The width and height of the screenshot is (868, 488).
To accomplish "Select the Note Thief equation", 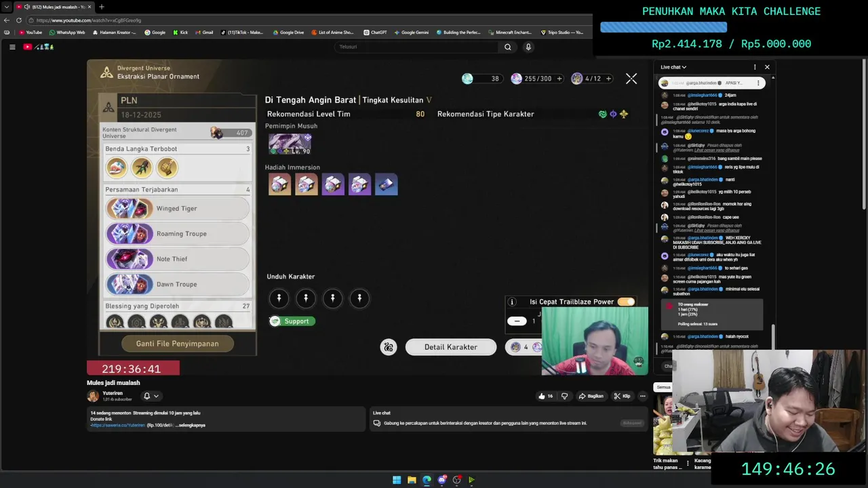I will click(x=178, y=258).
